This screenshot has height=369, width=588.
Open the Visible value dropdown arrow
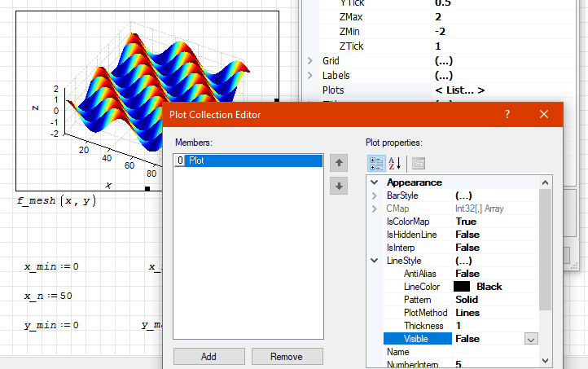pyautogui.click(x=531, y=339)
